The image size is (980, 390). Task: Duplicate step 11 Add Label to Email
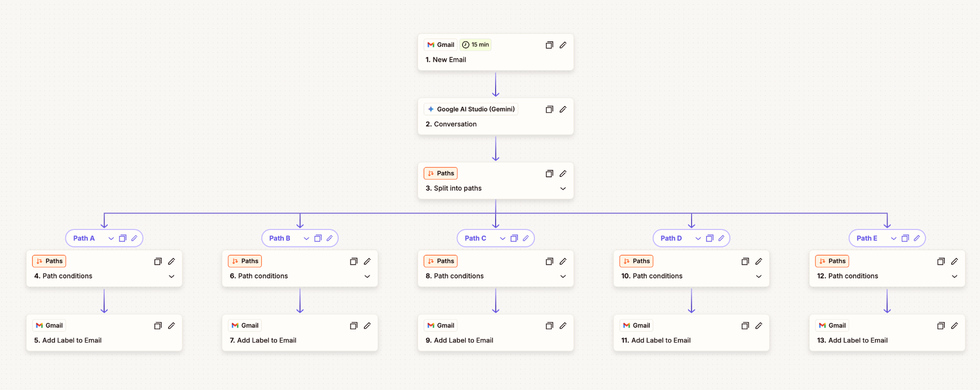[745, 325]
